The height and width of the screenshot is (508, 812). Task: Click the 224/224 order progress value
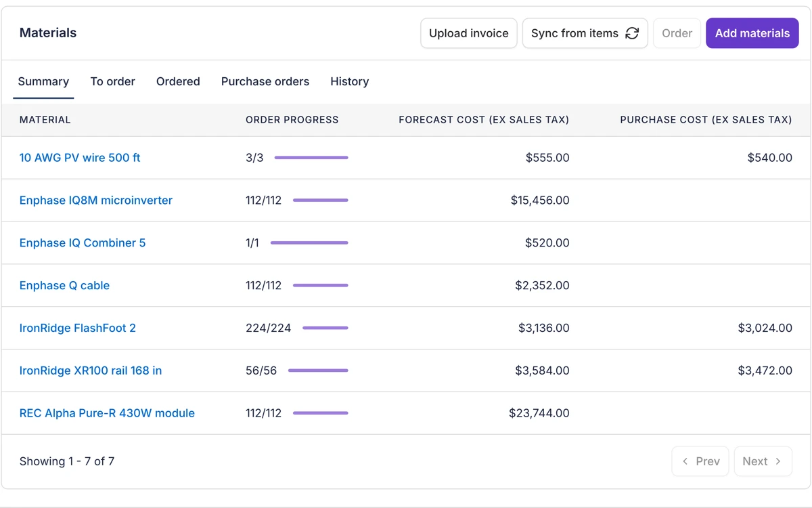point(269,328)
